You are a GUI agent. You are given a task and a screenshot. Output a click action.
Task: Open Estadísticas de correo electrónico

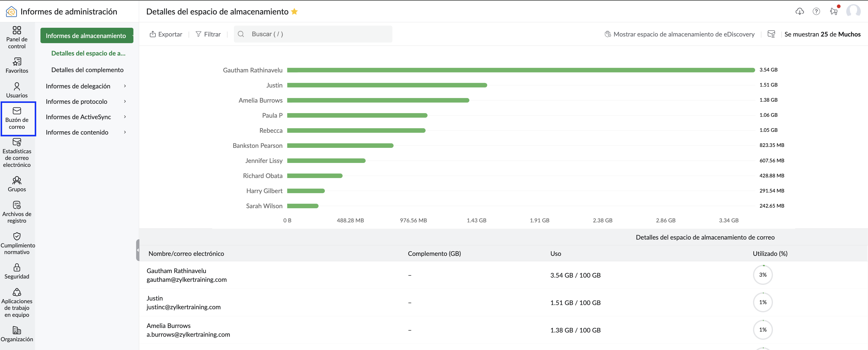click(17, 153)
